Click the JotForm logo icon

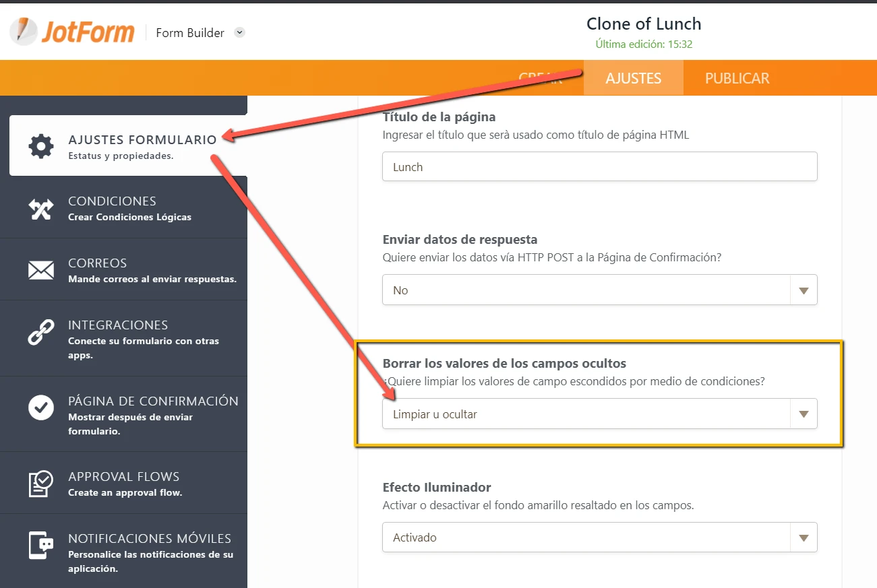point(24,32)
